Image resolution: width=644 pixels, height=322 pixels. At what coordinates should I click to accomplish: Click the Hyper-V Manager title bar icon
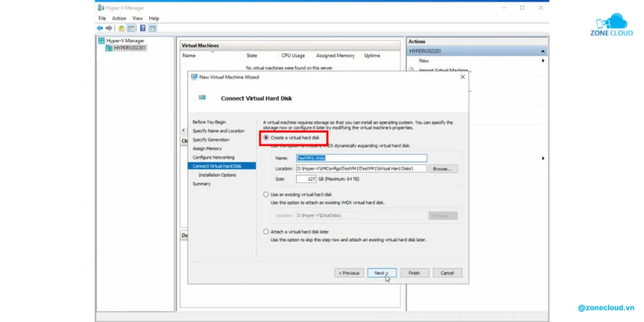(x=101, y=8)
